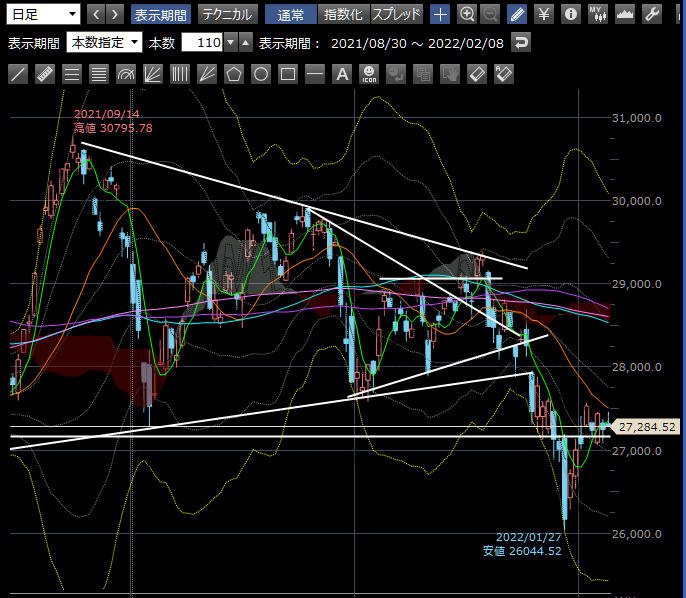Open the 日足 timeframe dropdown
The height and width of the screenshot is (598, 686).
click(44, 14)
